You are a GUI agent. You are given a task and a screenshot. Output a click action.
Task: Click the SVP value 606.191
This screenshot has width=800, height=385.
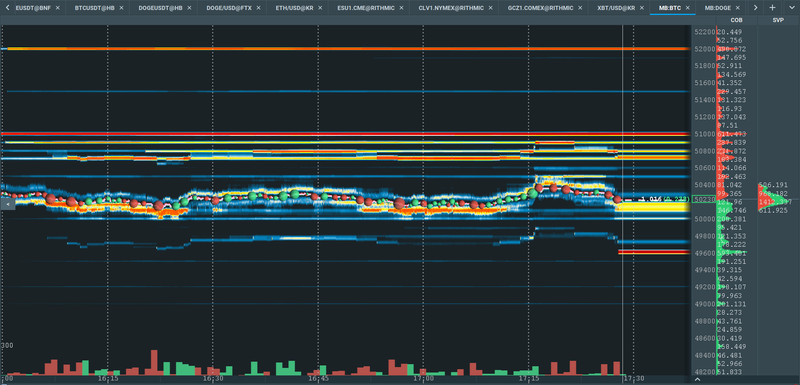pos(773,185)
